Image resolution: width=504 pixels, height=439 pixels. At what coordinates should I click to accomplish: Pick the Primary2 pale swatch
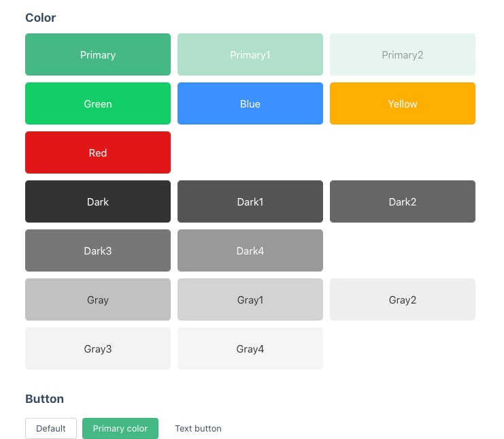[x=403, y=54]
